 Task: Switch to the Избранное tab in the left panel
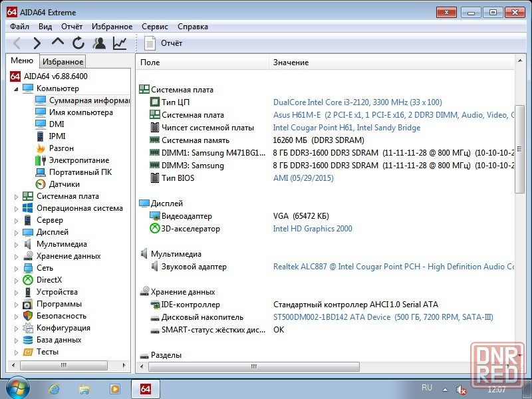(63, 62)
